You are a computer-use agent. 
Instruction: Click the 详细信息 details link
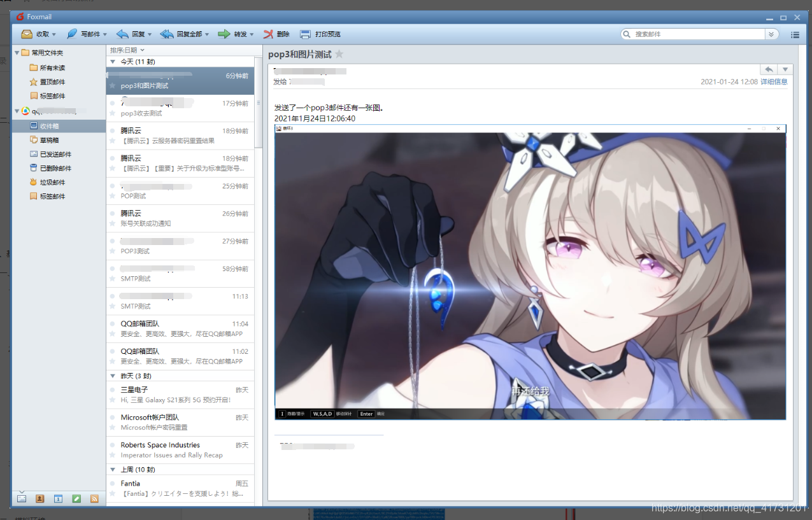coord(774,81)
